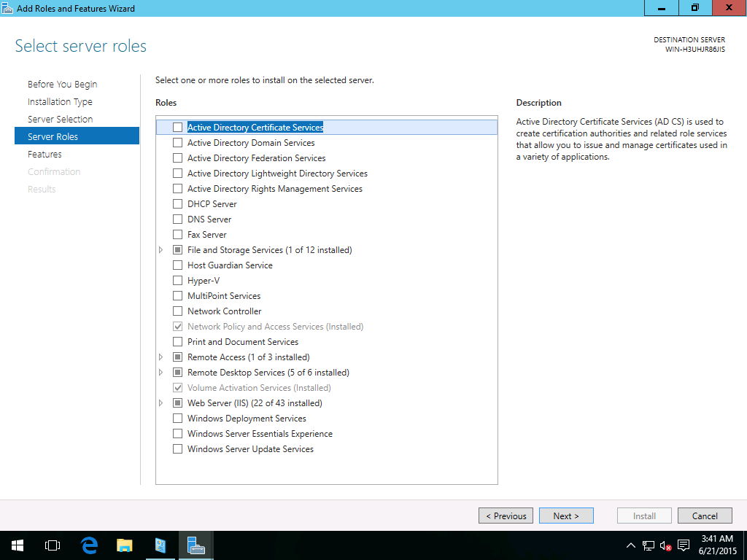The width and height of the screenshot is (747, 560).
Task: Open the Start menu Windows icon
Action: click(17, 545)
